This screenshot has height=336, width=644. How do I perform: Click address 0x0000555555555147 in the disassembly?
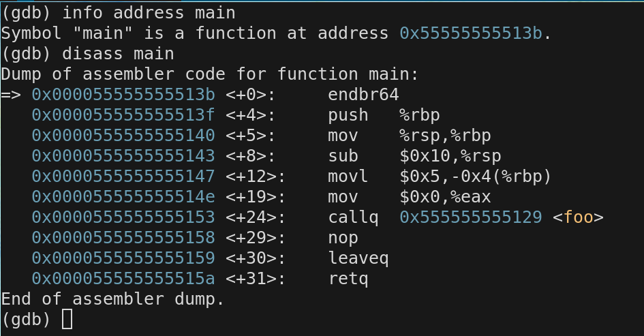click(x=123, y=177)
